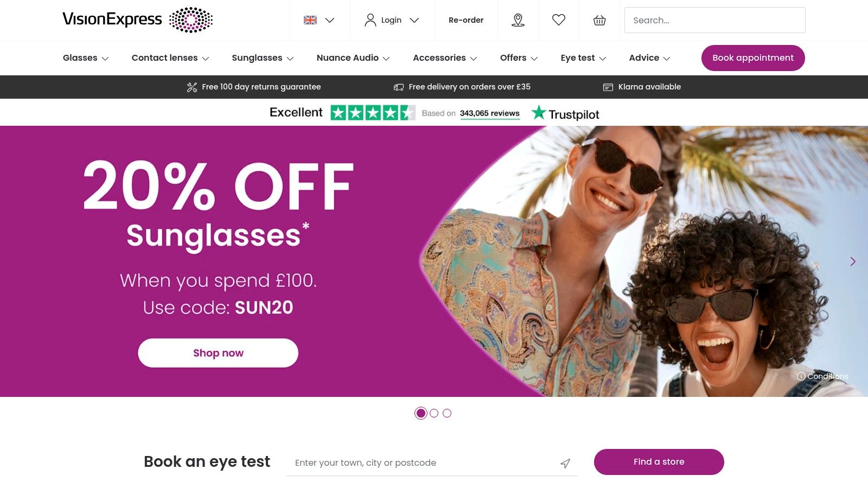This screenshot has width=868, height=488.
Task: Open the UK flag country dropdown
Action: point(319,20)
